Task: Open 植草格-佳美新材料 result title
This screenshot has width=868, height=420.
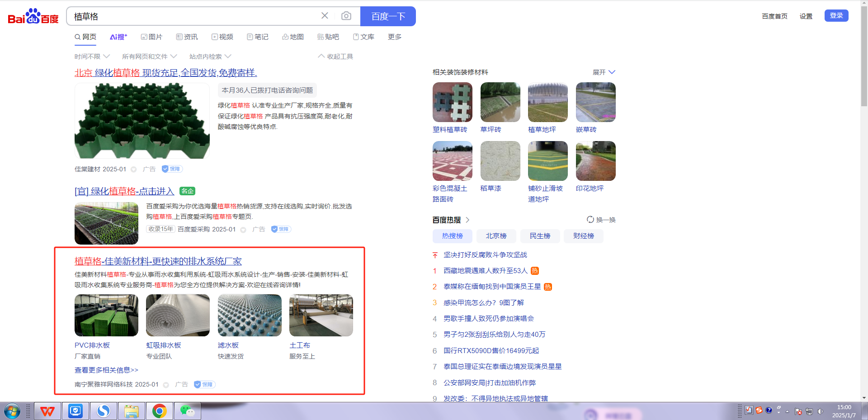Action: click(x=158, y=261)
